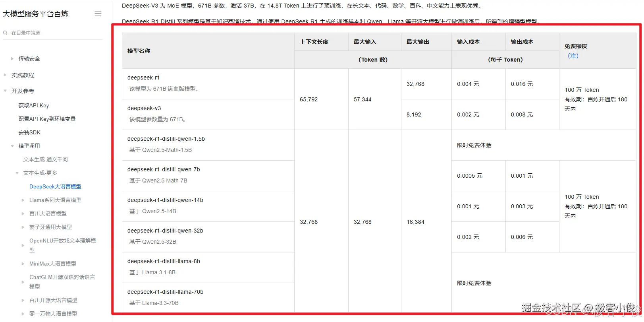The width and height of the screenshot is (644, 322).
Task: Select 模型调用 in the tree
Action: (29, 146)
